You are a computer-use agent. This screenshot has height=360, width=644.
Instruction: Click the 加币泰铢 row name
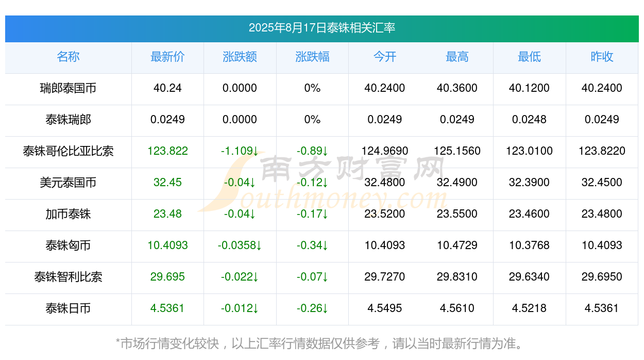click(68, 214)
